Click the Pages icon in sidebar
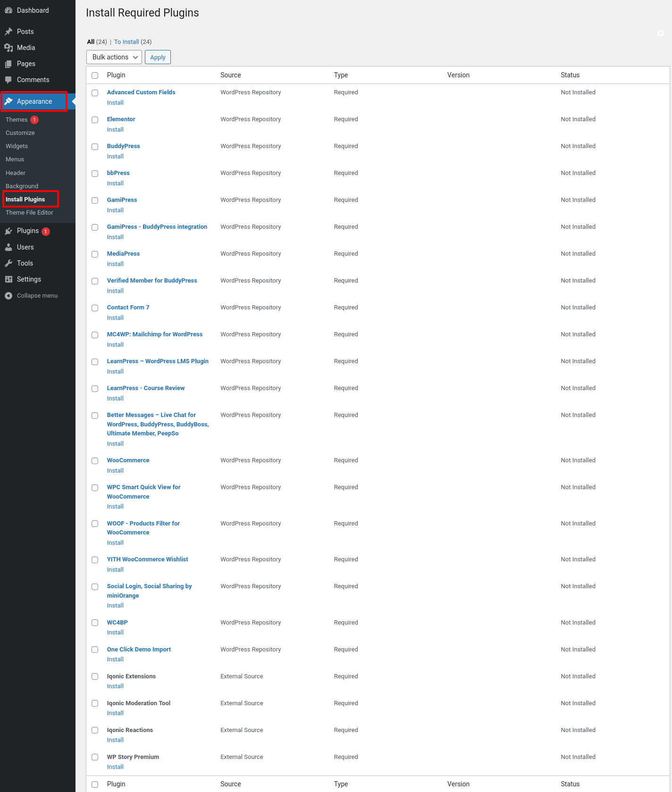Viewport: 672px width, 792px height. point(8,64)
